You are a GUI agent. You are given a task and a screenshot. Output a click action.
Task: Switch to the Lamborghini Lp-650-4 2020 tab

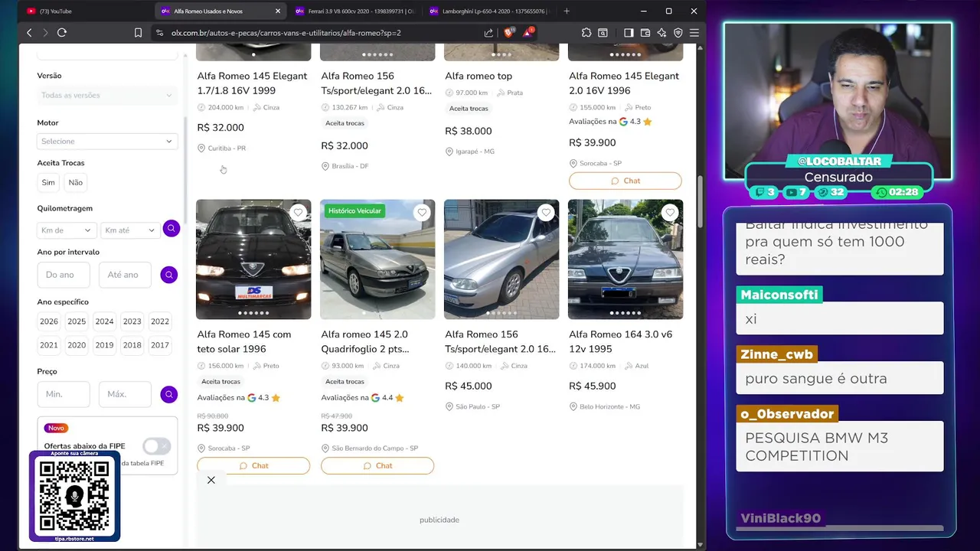[488, 11]
